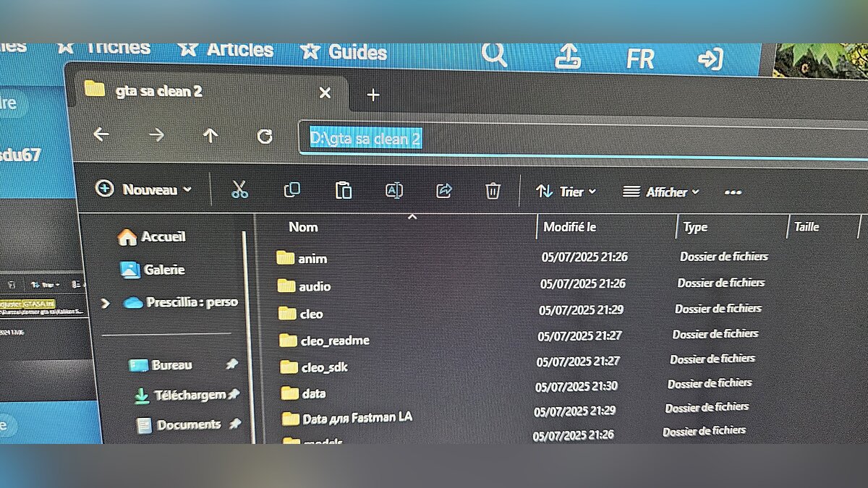
Task: Click the Cut scissors icon
Action: (x=239, y=190)
